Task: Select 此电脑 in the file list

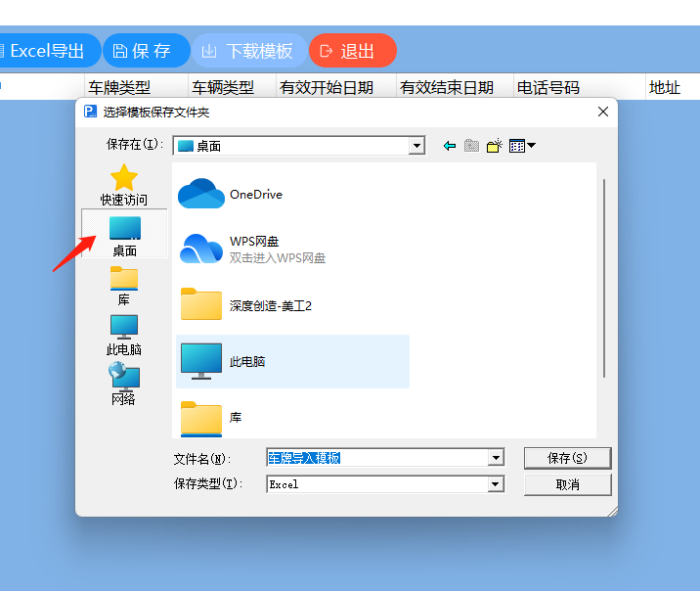Action: click(x=292, y=361)
